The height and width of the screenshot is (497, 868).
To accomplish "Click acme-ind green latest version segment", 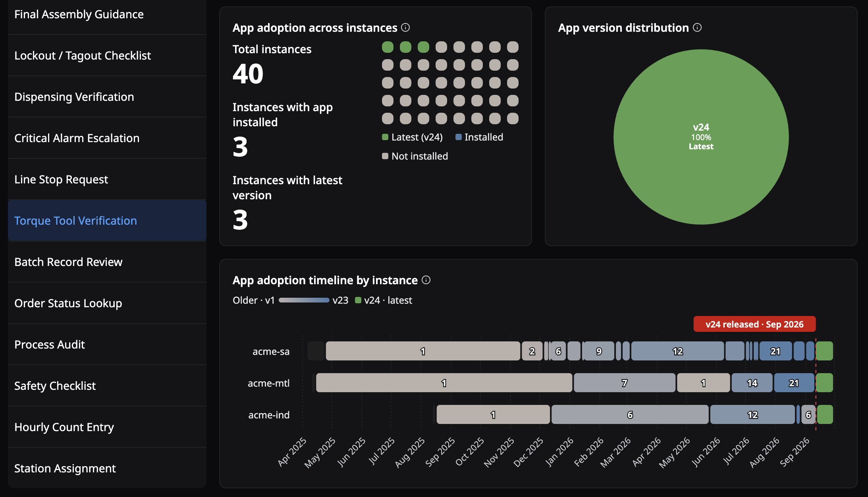I will pyautogui.click(x=825, y=414).
